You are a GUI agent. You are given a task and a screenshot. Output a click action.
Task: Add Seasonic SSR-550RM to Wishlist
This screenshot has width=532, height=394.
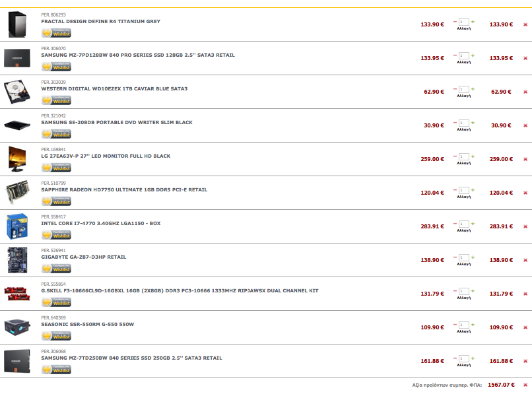tap(56, 336)
